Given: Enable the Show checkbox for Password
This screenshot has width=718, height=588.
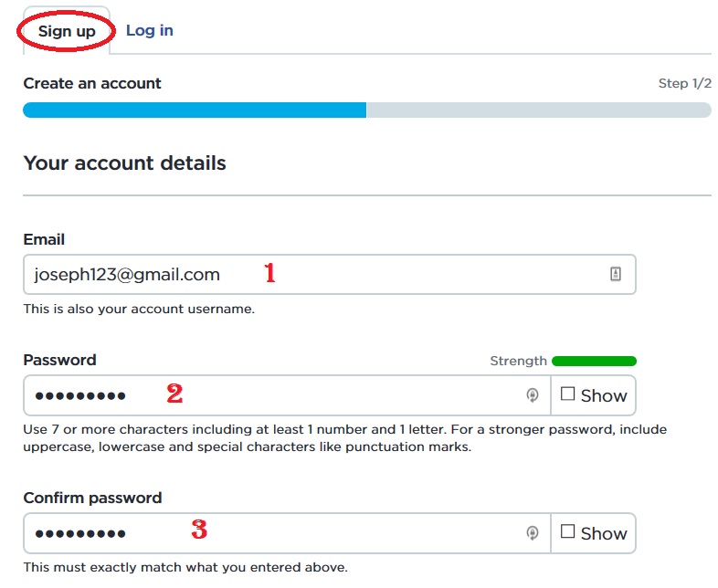Looking at the screenshot, I should coord(568,394).
